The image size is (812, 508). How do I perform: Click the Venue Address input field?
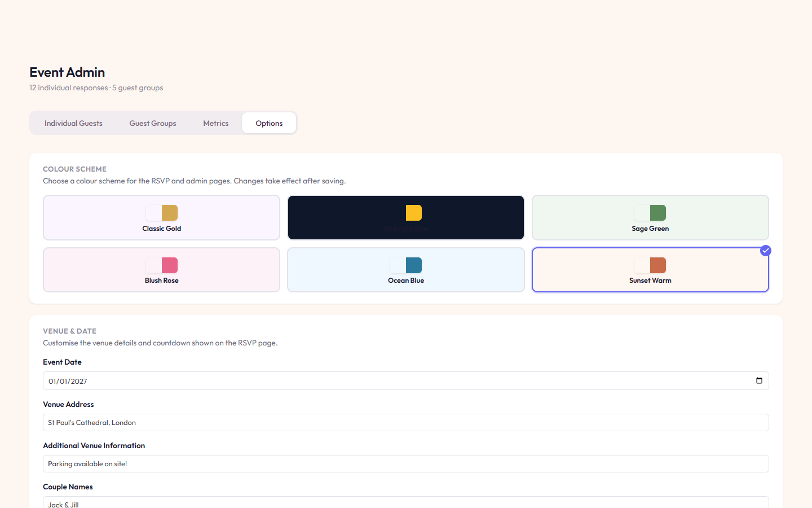pos(406,423)
